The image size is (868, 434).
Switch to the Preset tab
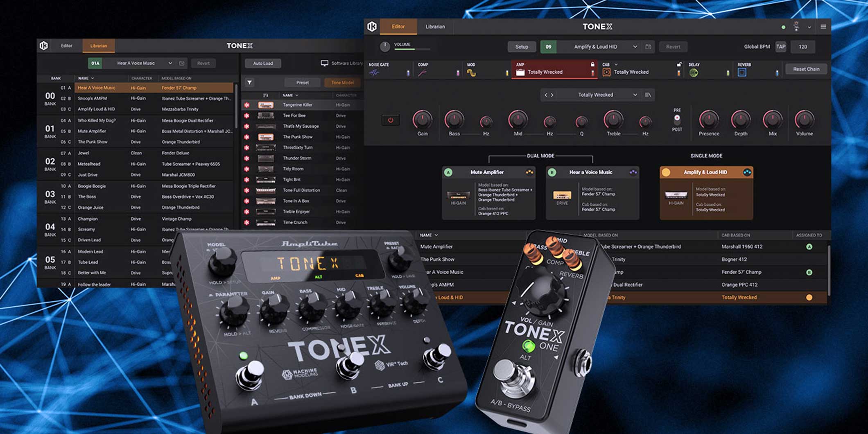pyautogui.click(x=303, y=83)
